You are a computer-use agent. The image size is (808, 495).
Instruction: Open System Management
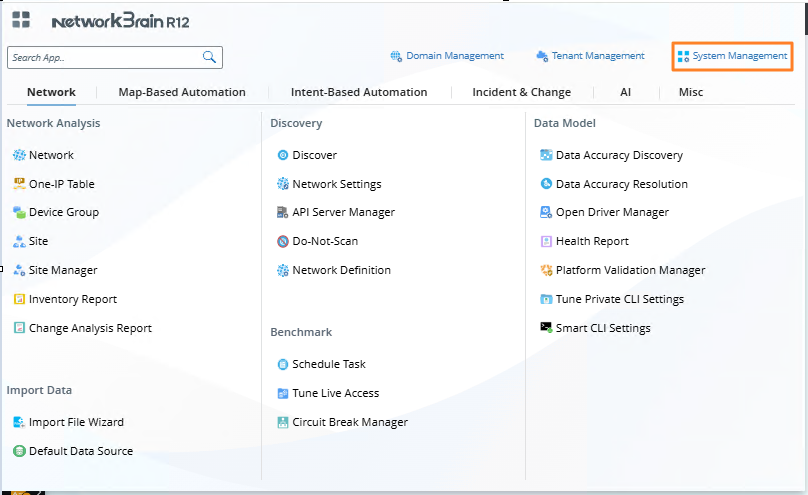[733, 56]
